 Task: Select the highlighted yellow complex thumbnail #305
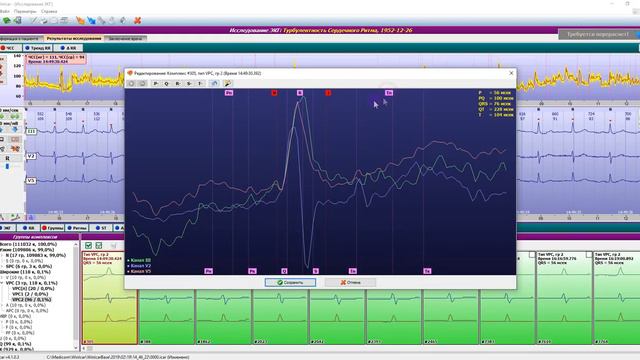click(109, 298)
